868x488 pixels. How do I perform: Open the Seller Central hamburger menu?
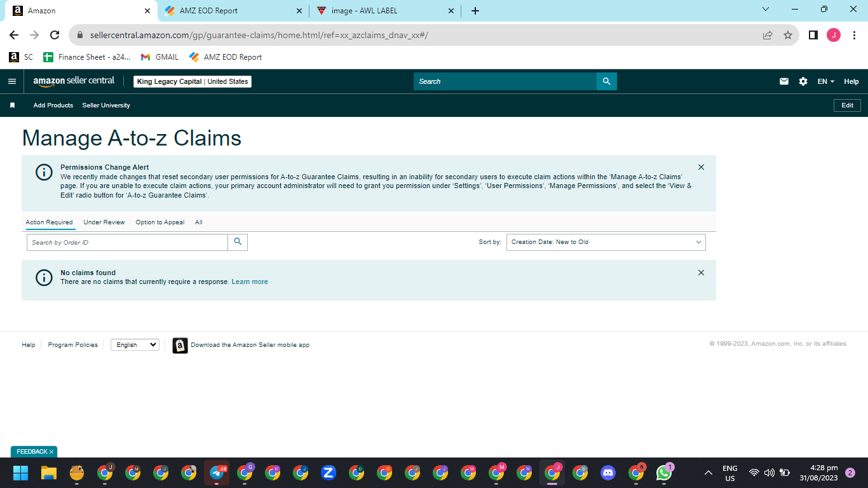click(x=11, y=81)
